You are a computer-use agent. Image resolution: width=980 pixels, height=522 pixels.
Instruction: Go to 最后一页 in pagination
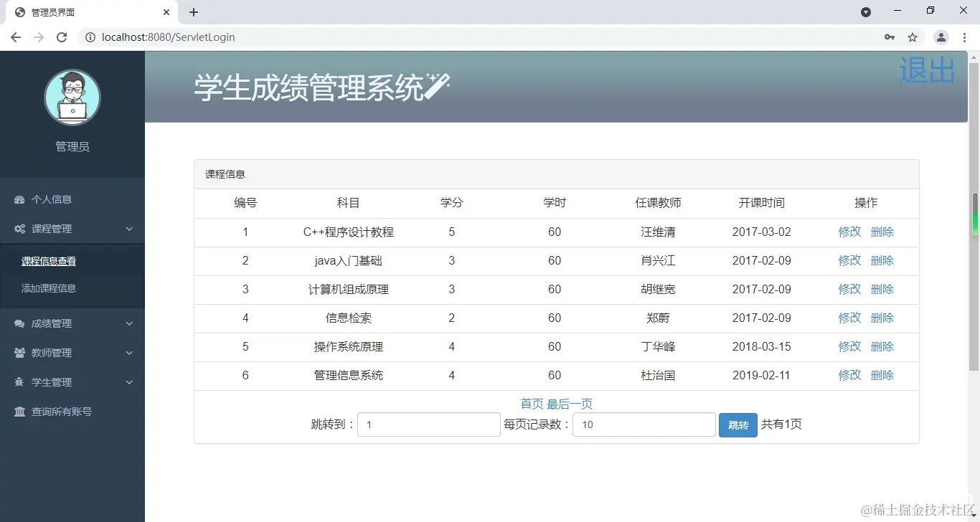570,404
